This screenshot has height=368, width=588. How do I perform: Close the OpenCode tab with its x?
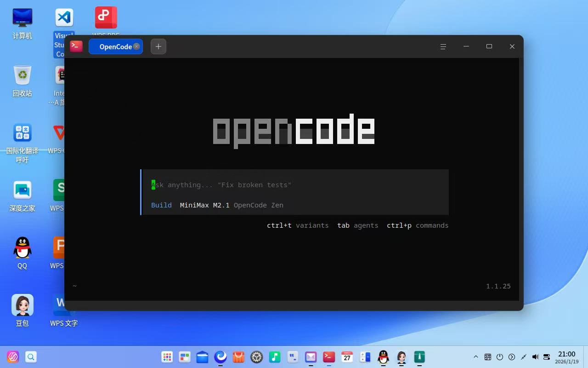point(136,46)
